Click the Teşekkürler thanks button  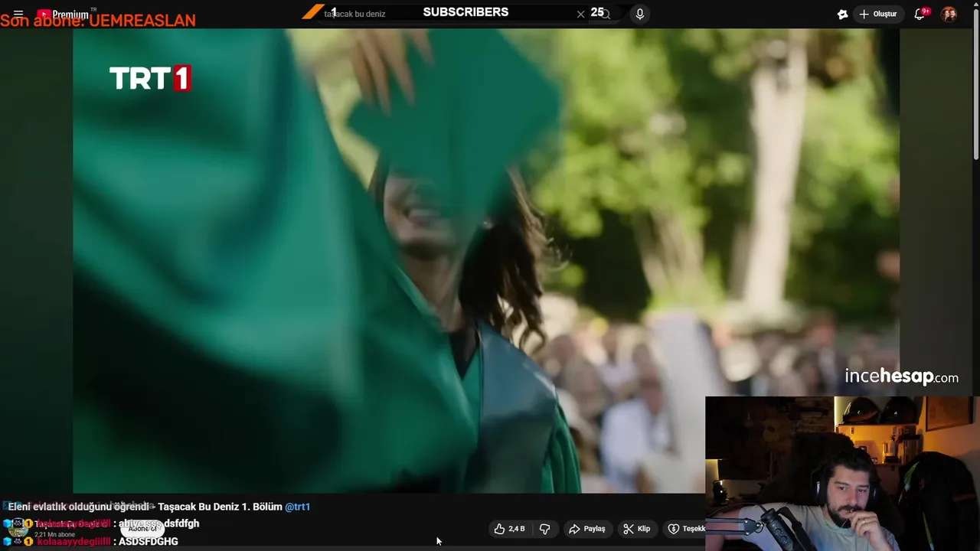686,529
